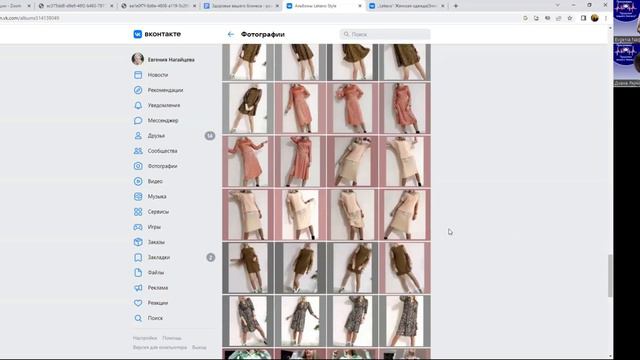The height and width of the screenshot is (360, 640).
Task: Open the Реакции heart icon
Action: tap(138, 302)
